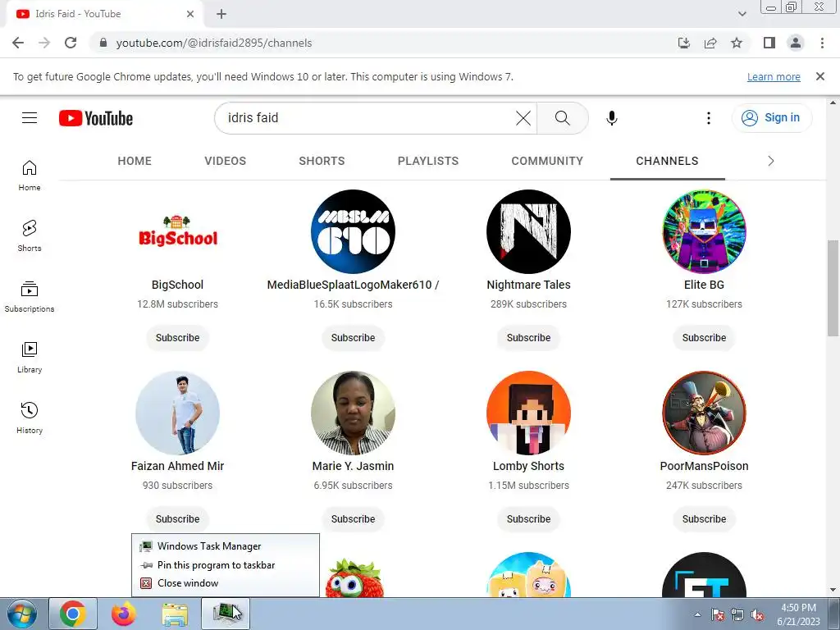The image size is (840, 630).
Task: Open the YouTube hamburger guide menu
Action: (x=30, y=118)
